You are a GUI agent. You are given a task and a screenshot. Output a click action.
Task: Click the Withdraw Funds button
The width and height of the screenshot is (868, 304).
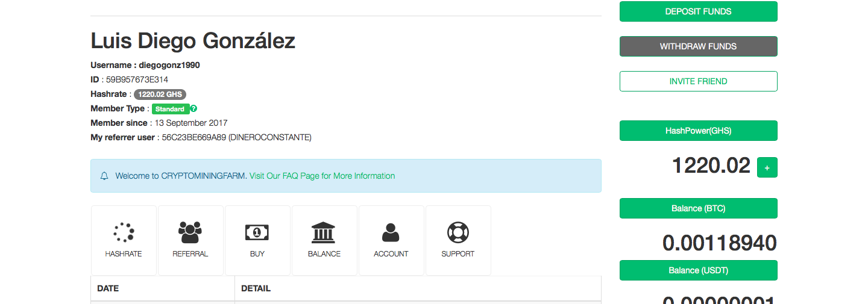tap(698, 46)
